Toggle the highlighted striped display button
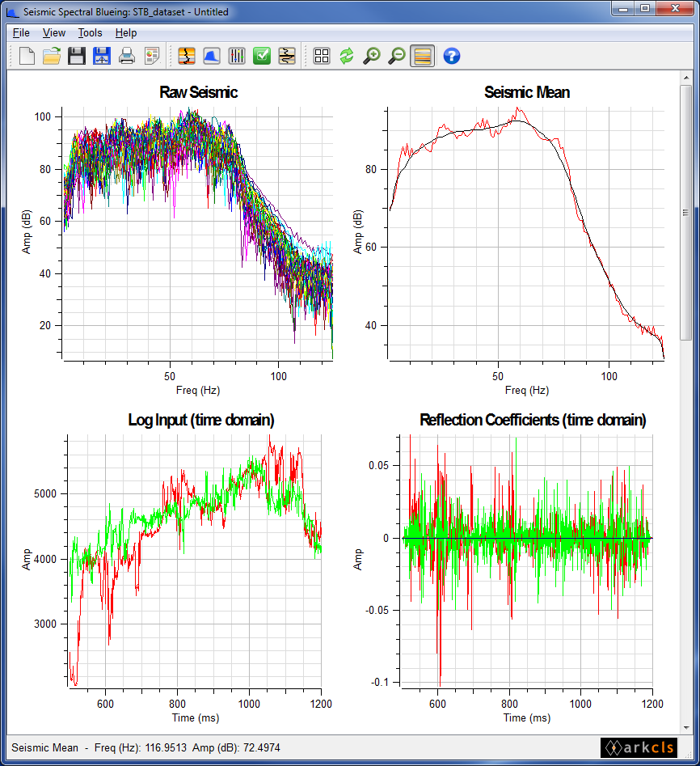The image size is (700, 766). 422,56
